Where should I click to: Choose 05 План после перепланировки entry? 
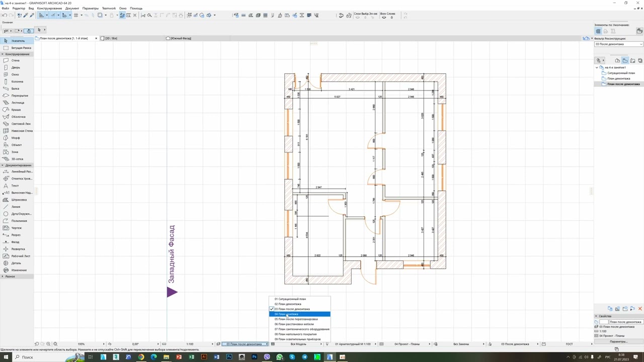coord(299,319)
